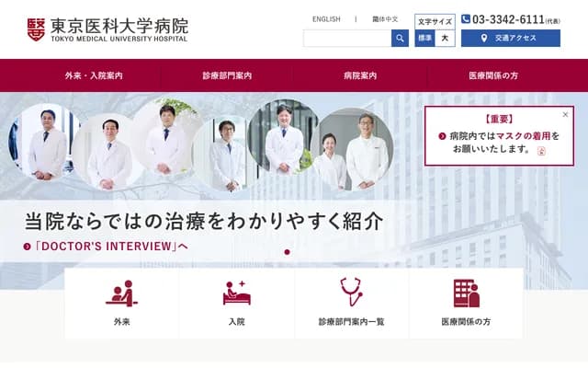Open the 入院 hospital bed icon card
Screen dimensions: 588x368
click(237, 303)
